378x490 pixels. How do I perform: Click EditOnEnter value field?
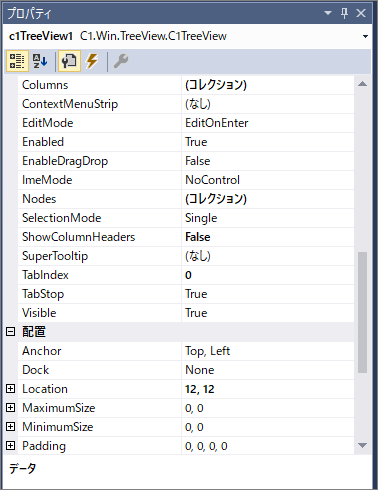click(268, 123)
